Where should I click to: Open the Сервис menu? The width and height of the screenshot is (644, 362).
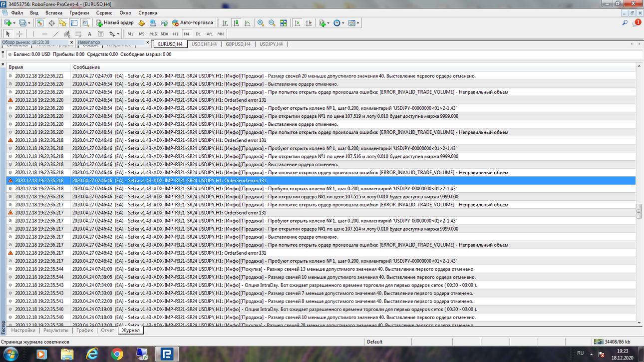click(x=104, y=13)
